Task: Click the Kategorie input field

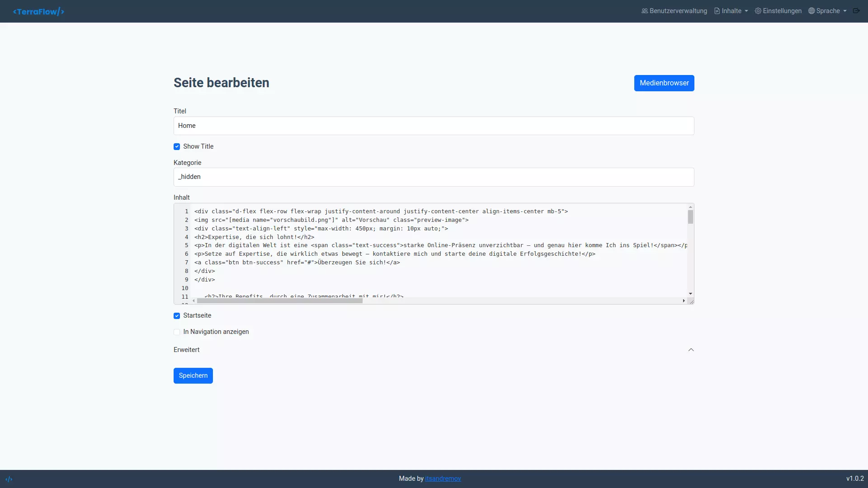Action: tap(434, 177)
